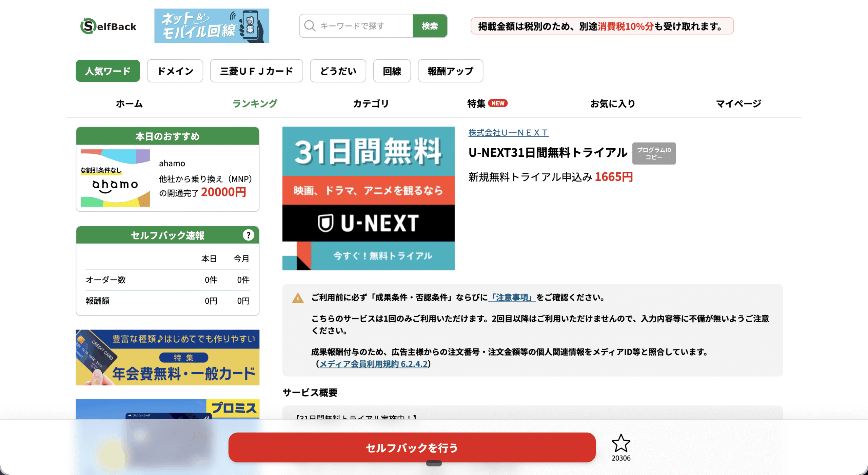
Task: Choose the 回線 keyword tag
Action: [x=392, y=71]
